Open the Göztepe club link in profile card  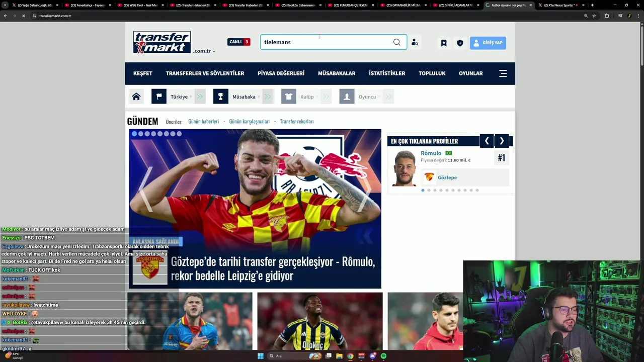(447, 177)
